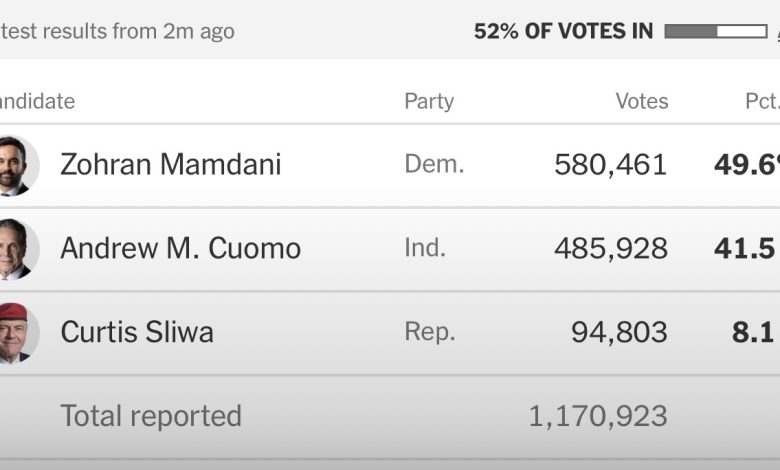This screenshot has width=780, height=470.
Task: Select the Curtis Sliwa name
Action: (137, 332)
